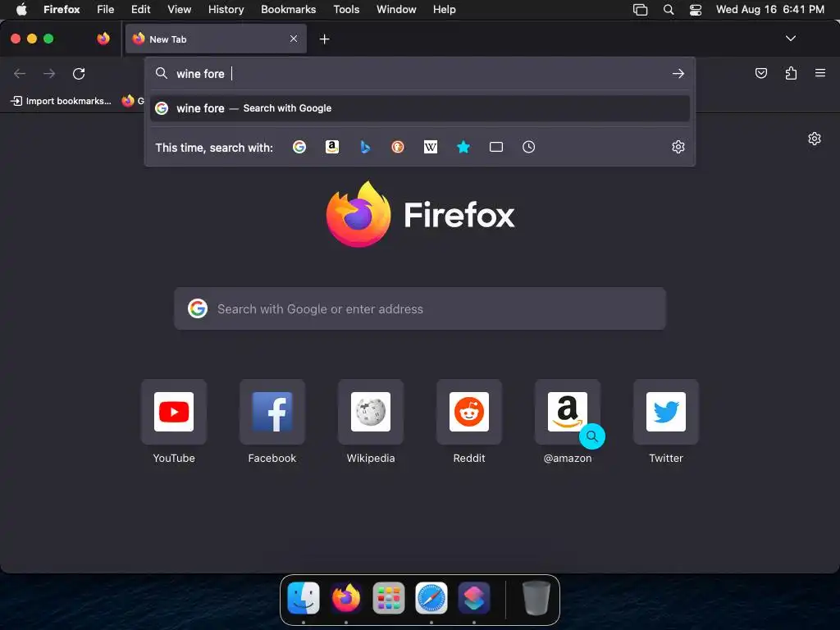This screenshot has width=840, height=630.
Task: Open the Firefox application menu
Action: 62,9
